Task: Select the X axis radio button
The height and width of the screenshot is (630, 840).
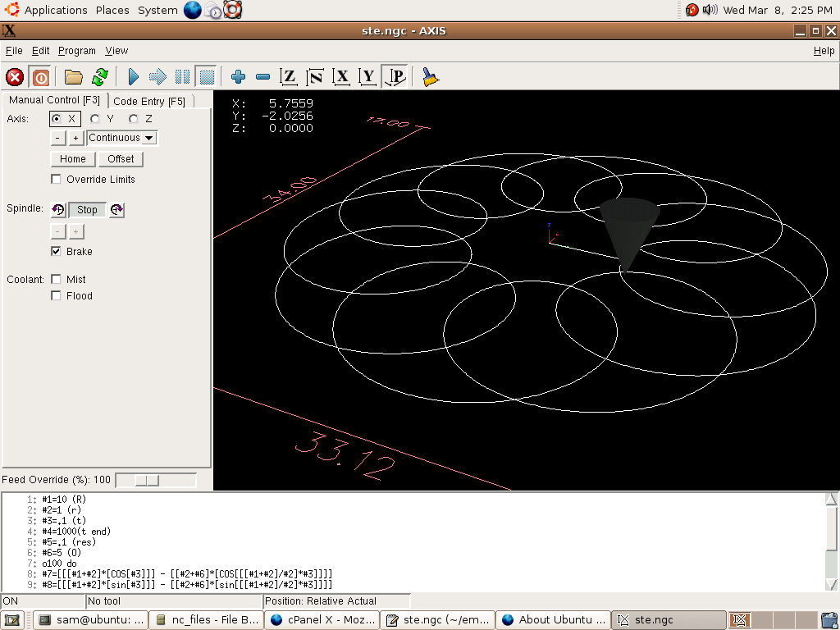Action: tap(57, 118)
